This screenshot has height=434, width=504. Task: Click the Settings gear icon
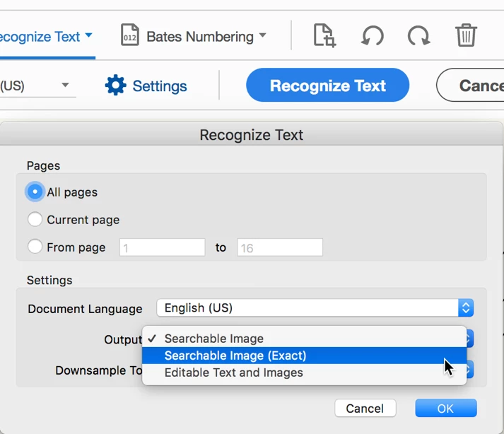pyautogui.click(x=115, y=86)
